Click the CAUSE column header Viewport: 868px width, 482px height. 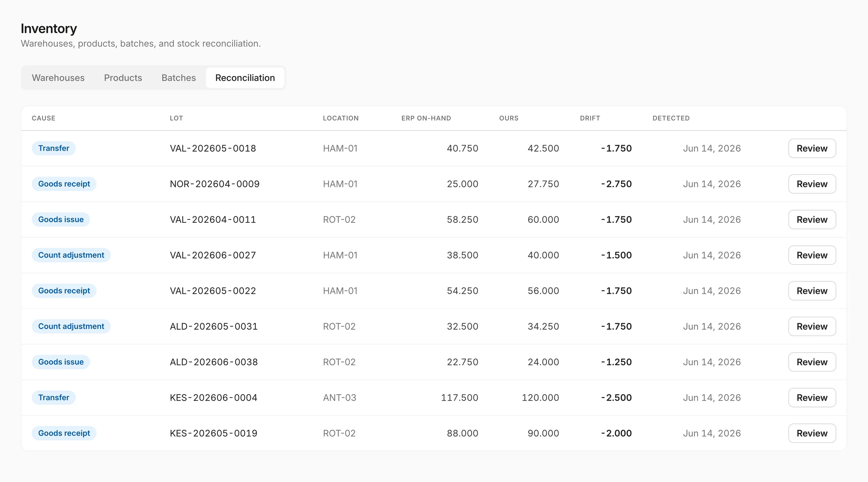43,118
